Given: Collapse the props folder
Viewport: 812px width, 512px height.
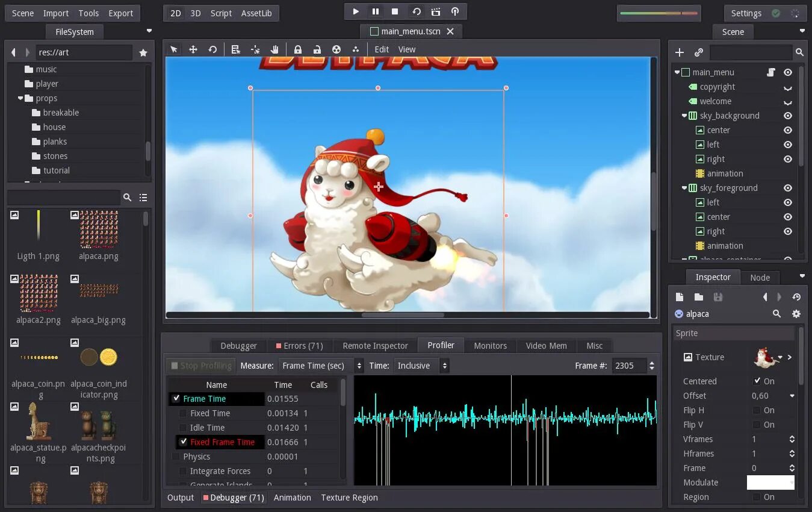Looking at the screenshot, I should coord(20,98).
